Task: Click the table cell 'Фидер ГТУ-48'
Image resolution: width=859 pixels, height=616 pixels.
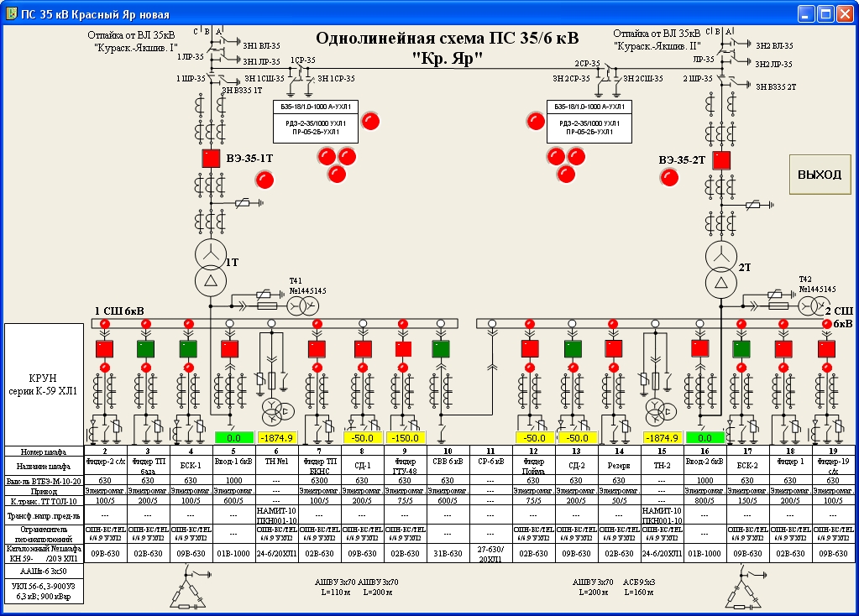Action: pyautogui.click(x=405, y=466)
